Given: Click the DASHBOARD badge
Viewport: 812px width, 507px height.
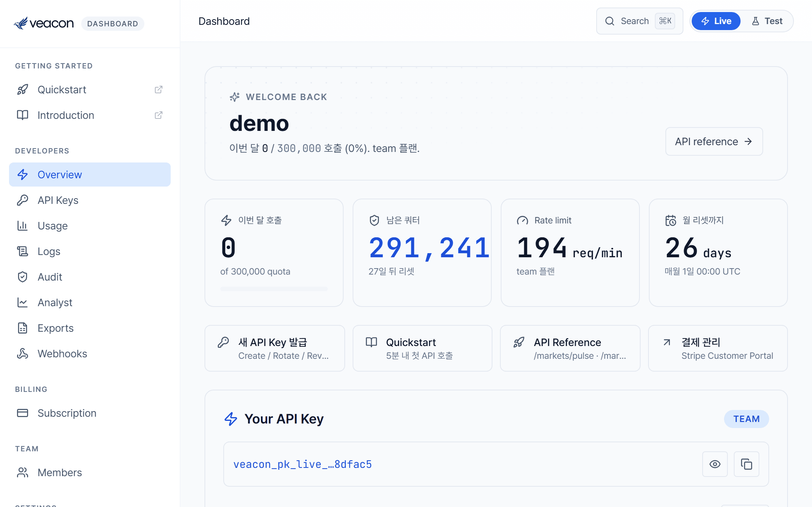Looking at the screenshot, I should 113,24.
